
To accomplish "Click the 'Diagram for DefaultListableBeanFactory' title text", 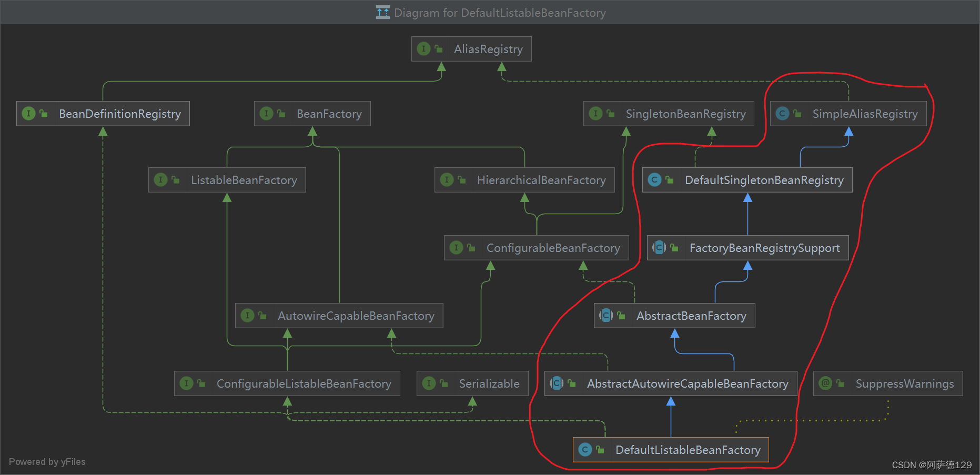I will (500, 13).
